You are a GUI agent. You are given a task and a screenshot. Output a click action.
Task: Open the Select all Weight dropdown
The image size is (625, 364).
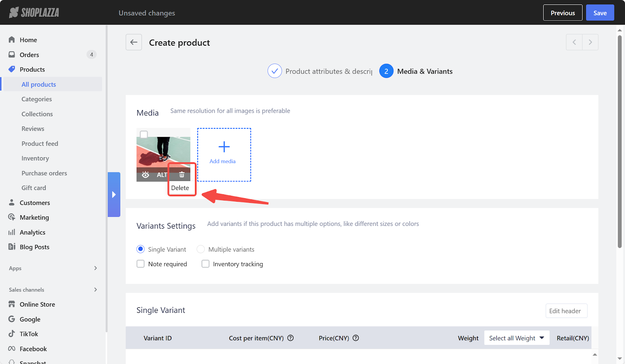pyautogui.click(x=517, y=338)
